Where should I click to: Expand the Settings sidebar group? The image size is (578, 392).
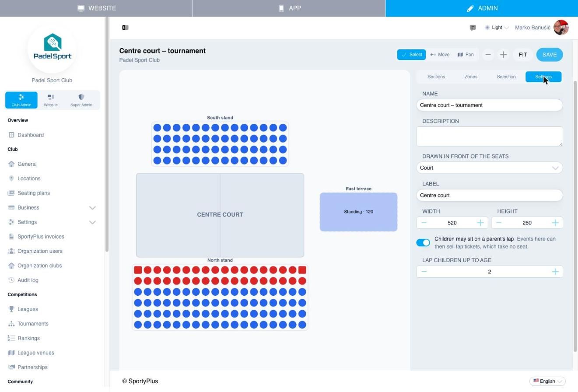[52, 222]
